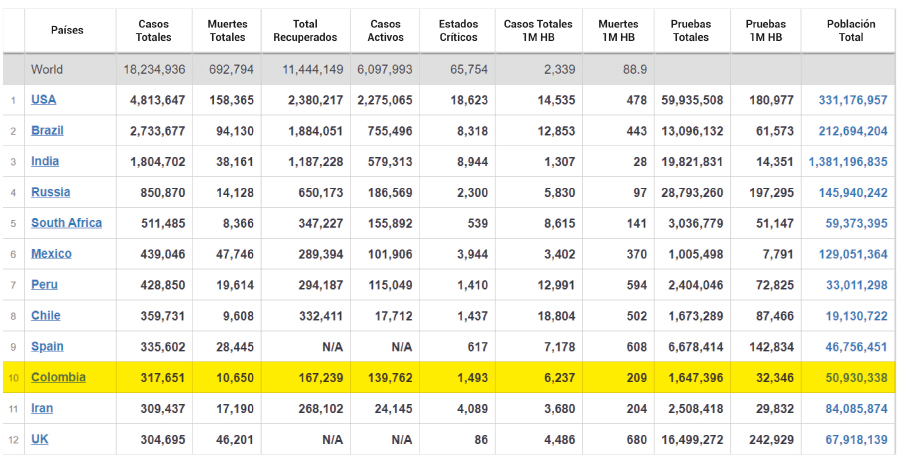Viewport: 900px width, 464px height.
Task: Sort by Muertes 1M HB column header
Action: (x=618, y=30)
